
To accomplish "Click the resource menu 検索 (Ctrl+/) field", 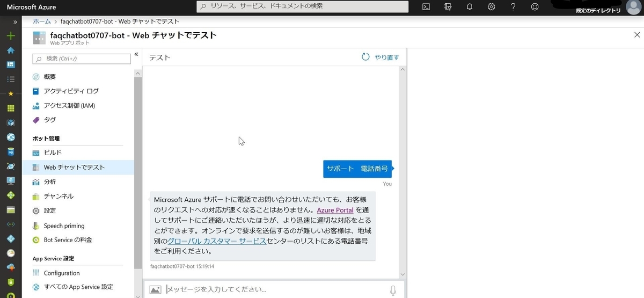I will [x=81, y=59].
